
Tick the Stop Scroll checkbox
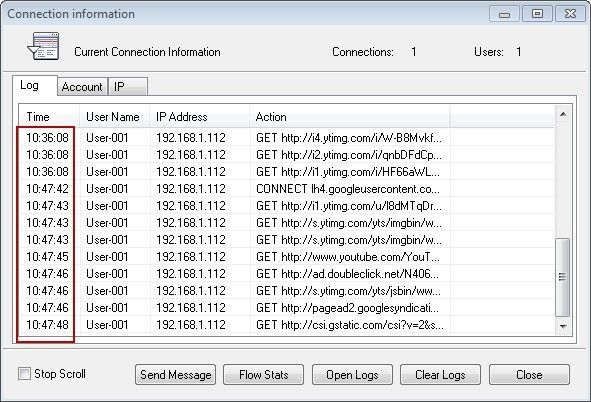point(24,374)
